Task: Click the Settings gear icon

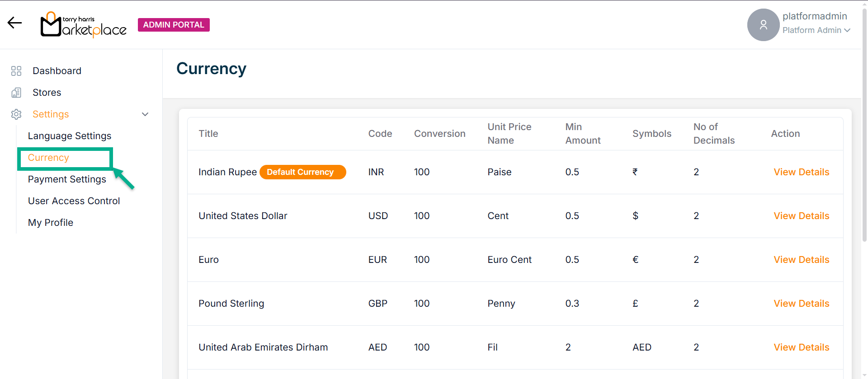Action: pos(16,114)
